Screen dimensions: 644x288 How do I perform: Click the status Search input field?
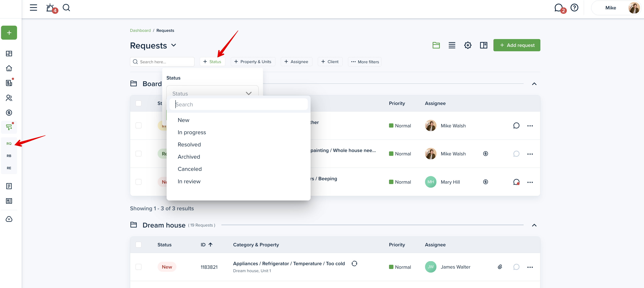pos(238,104)
